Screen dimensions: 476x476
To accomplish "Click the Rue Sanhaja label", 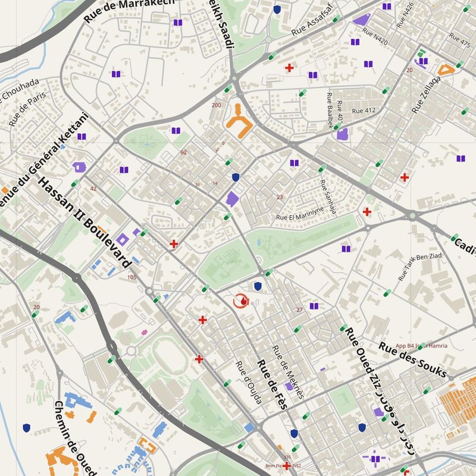I will click(x=328, y=197).
